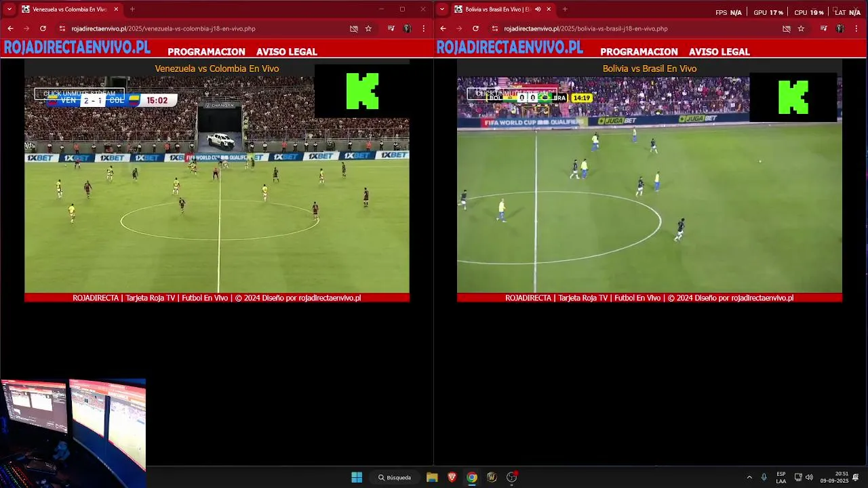The image size is (868, 488).
Task: Open Brave browser from taskbar
Action: click(x=452, y=477)
